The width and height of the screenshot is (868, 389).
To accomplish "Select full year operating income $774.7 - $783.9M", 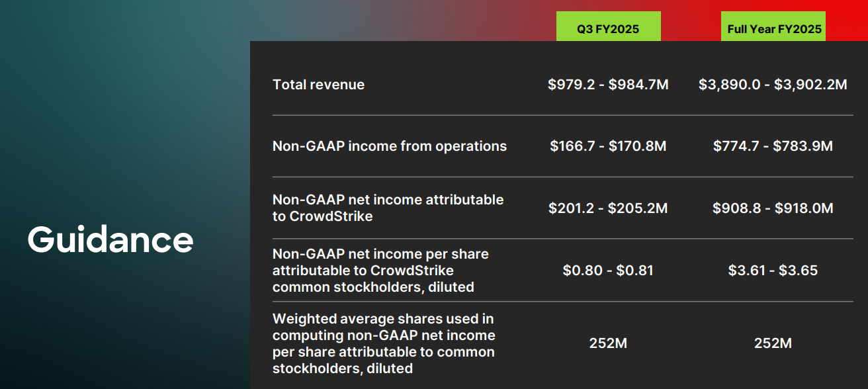I will point(773,146).
